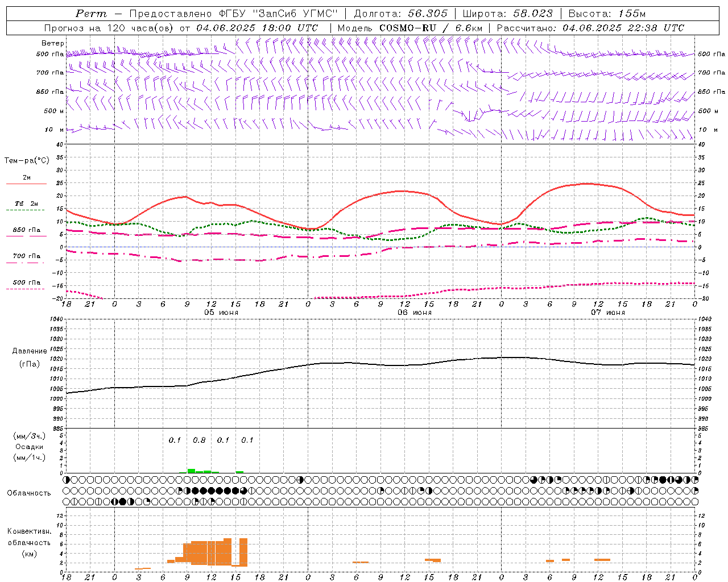Click the "(мм/3ч.)" precipitation unit label
The height and width of the screenshot is (582, 728).
coord(30,436)
